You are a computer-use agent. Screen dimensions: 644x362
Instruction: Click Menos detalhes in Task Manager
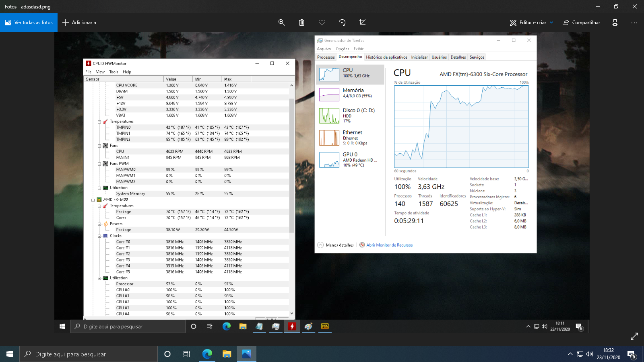pyautogui.click(x=336, y=245)
